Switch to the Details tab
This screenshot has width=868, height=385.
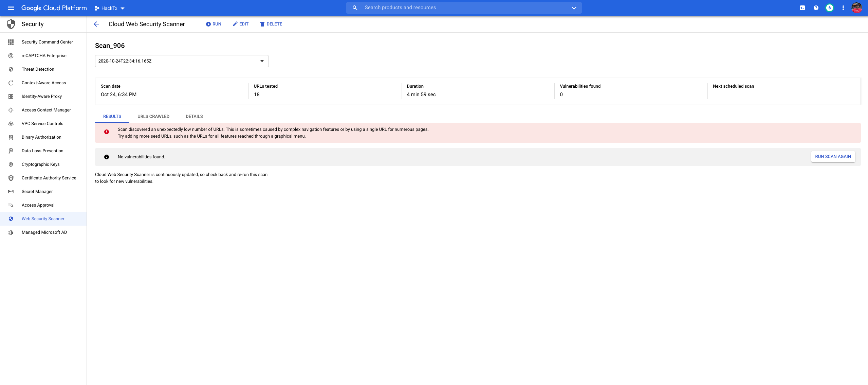coord(194,117)
